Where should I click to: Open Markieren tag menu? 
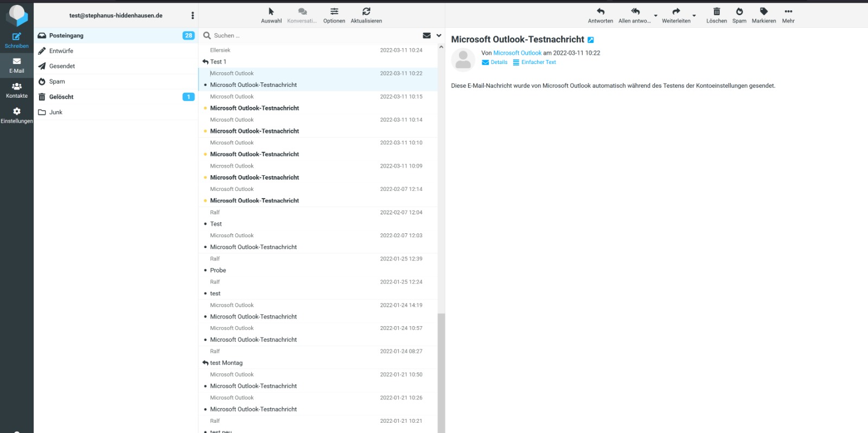point(764,15)
